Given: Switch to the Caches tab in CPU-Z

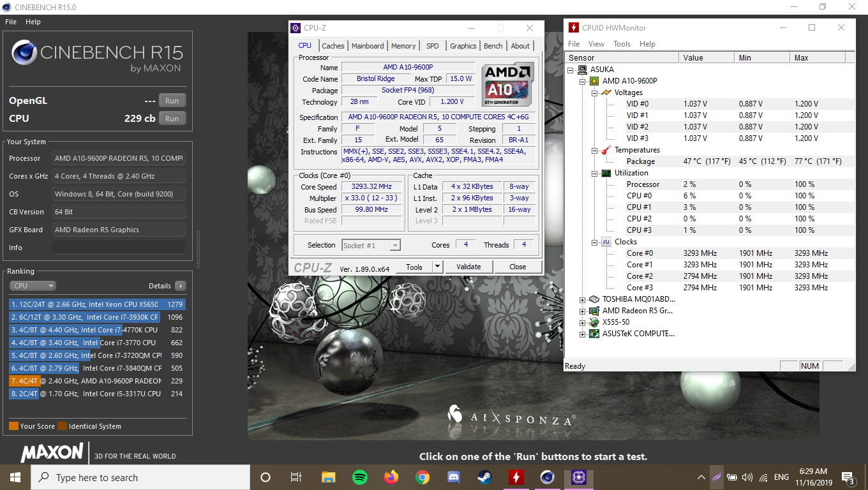Looking at the screenshot, I should (x=333, y=46).
